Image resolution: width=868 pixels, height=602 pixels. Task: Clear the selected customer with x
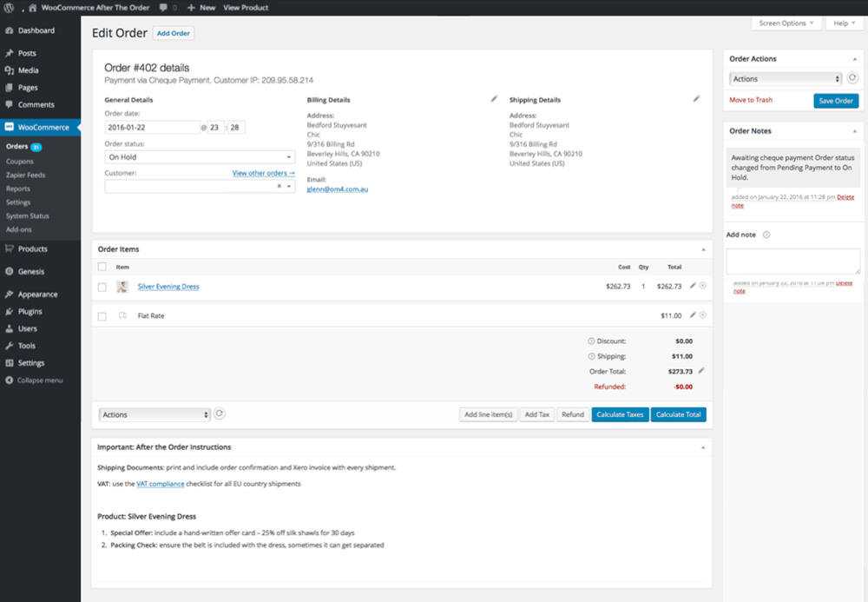point(279,186)
